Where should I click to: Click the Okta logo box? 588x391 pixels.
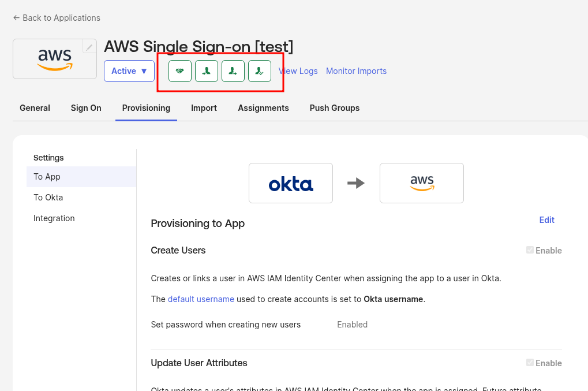(x=291, y=183)
